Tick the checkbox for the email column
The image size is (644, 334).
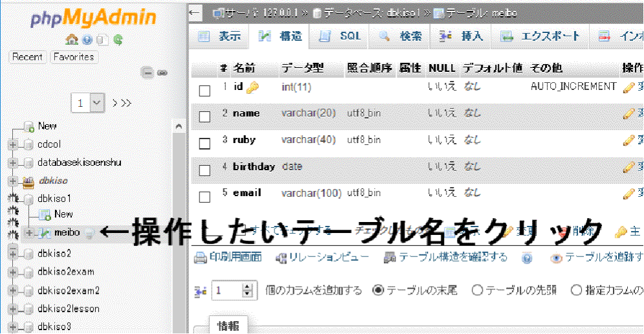click(x=205, y=197)
